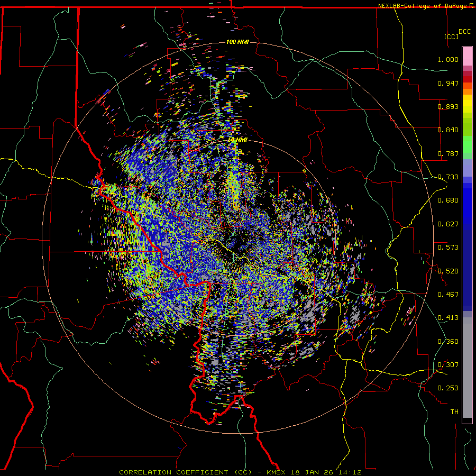Viewport: 476px width, 476px height.
Task: Click the DCC label above the legend
Action: (464, 32)
